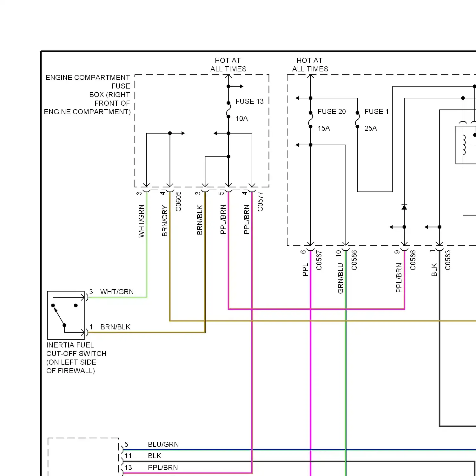Screen dimensions: 476x476
Task: Select the ENGINE COMPARTMENT FUSE BOX label
Action: tap(87, 95)
